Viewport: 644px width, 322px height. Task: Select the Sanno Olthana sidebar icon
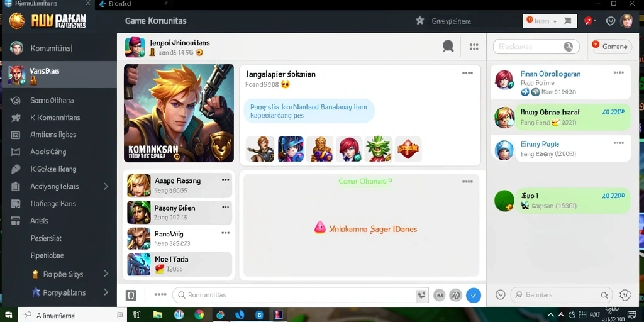[16, 100]
